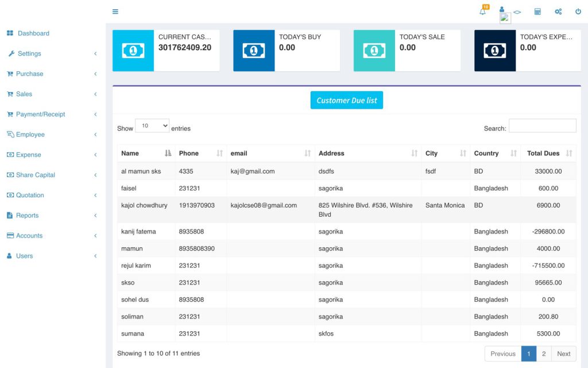
Task: Click the Customer Due list button
Action: (346, 99)
